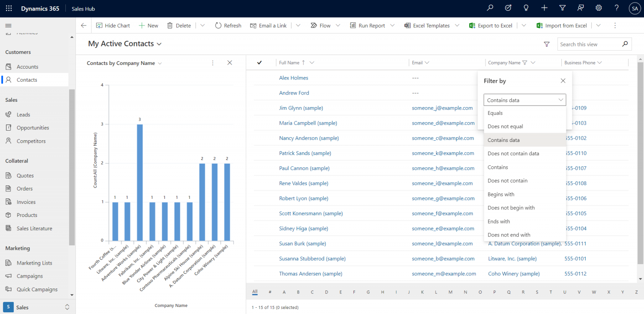Open the Email column header menu

421,63
